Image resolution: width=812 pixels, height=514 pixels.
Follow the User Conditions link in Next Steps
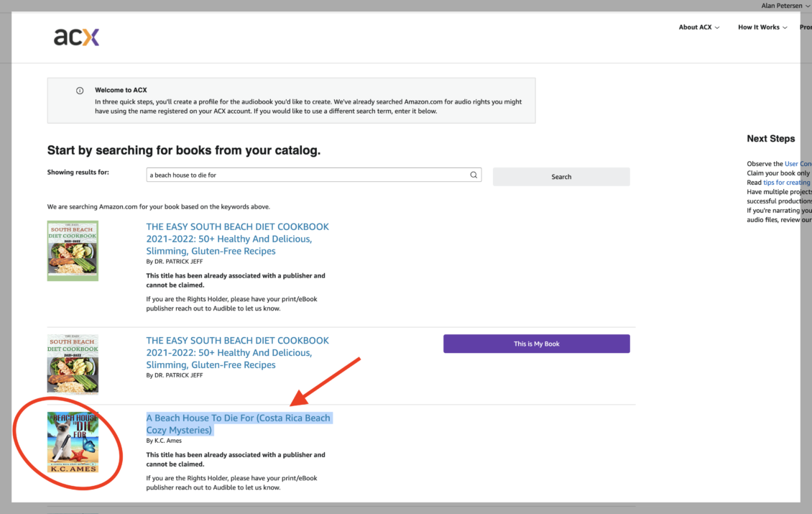click(798, 164)
